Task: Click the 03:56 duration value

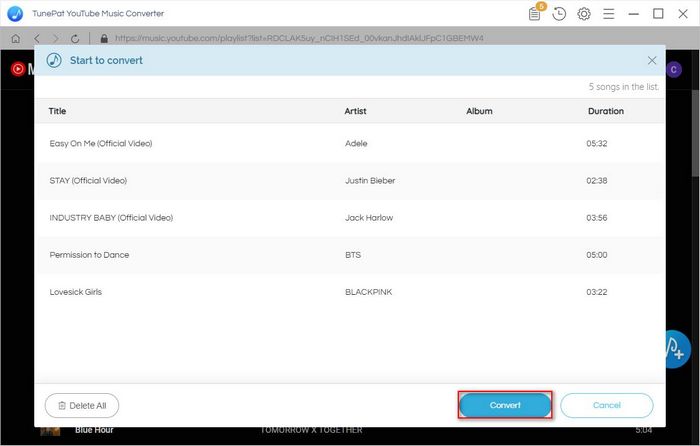Action: (x=596, y=217)
